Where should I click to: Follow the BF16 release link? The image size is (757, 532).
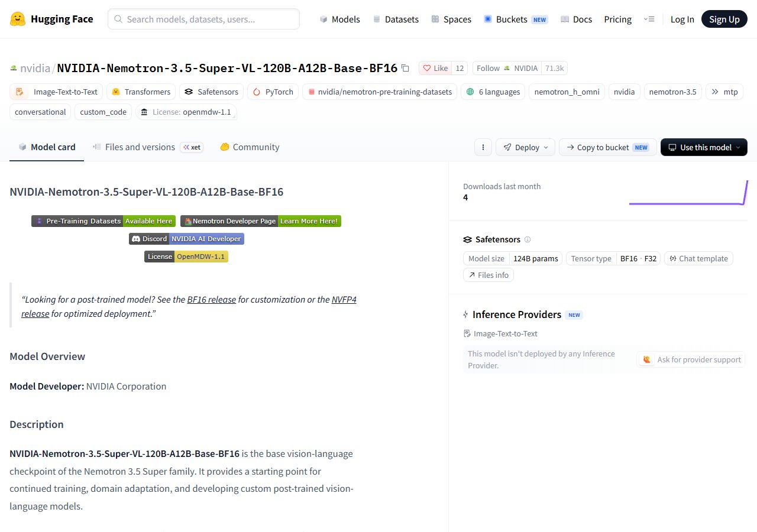[x=212, y=299]
